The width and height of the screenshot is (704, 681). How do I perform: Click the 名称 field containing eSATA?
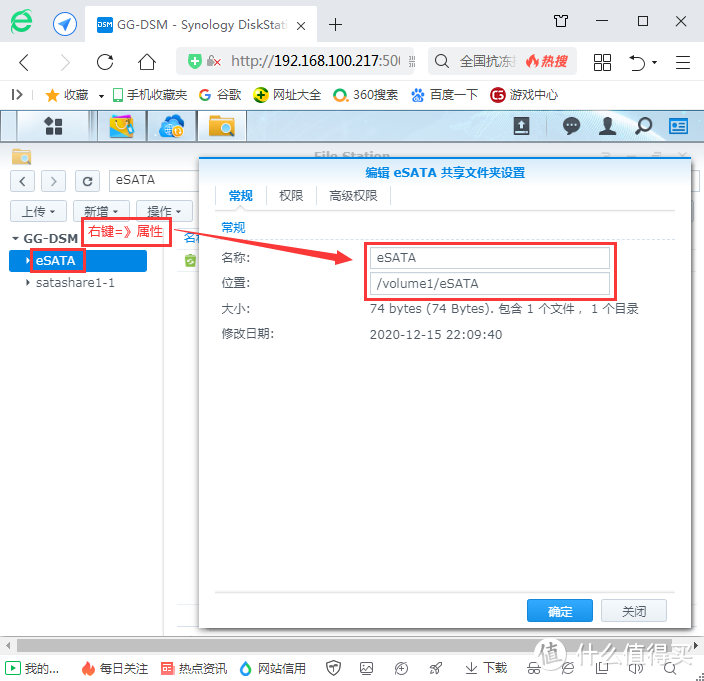coord(489,258)
